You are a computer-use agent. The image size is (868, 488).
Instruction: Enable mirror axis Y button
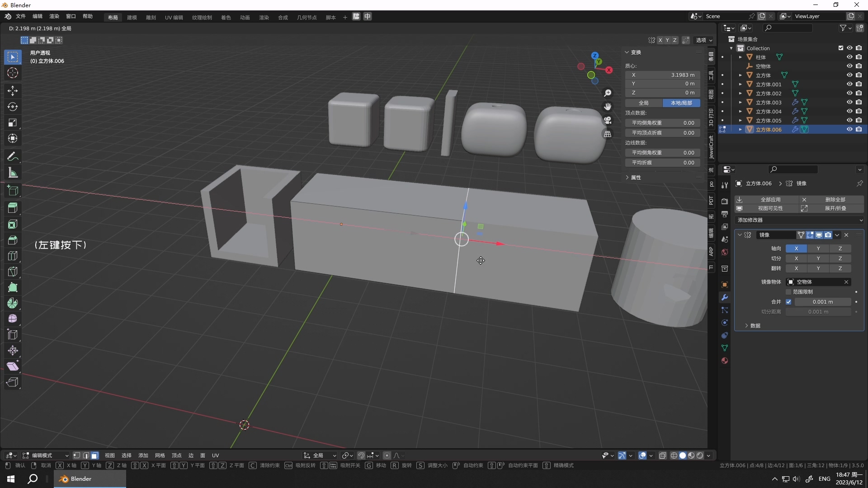point(818,249)
